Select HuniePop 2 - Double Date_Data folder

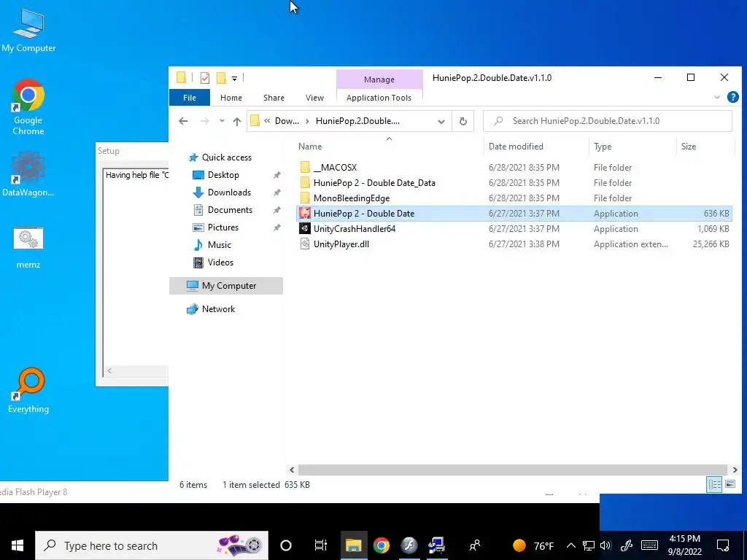514,183
